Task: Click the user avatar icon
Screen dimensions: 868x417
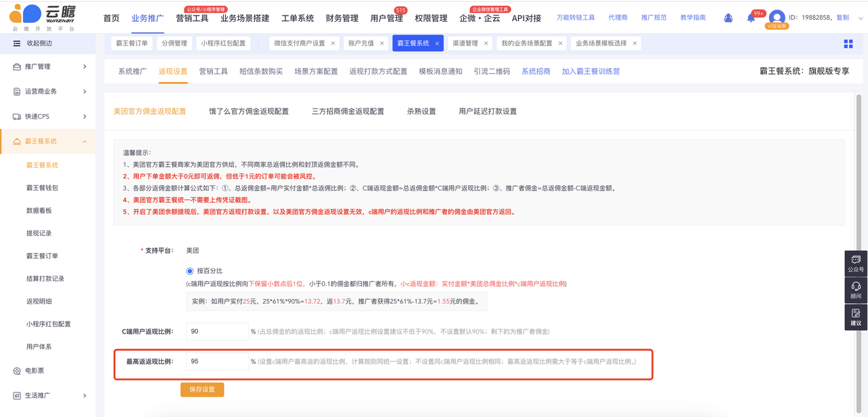Action: (777, 18)
